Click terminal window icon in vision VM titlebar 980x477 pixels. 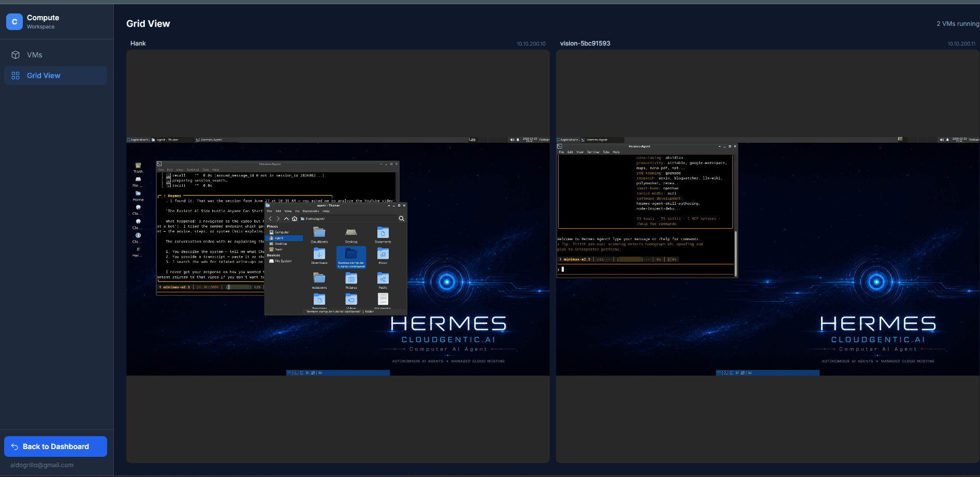coord(560,146)
